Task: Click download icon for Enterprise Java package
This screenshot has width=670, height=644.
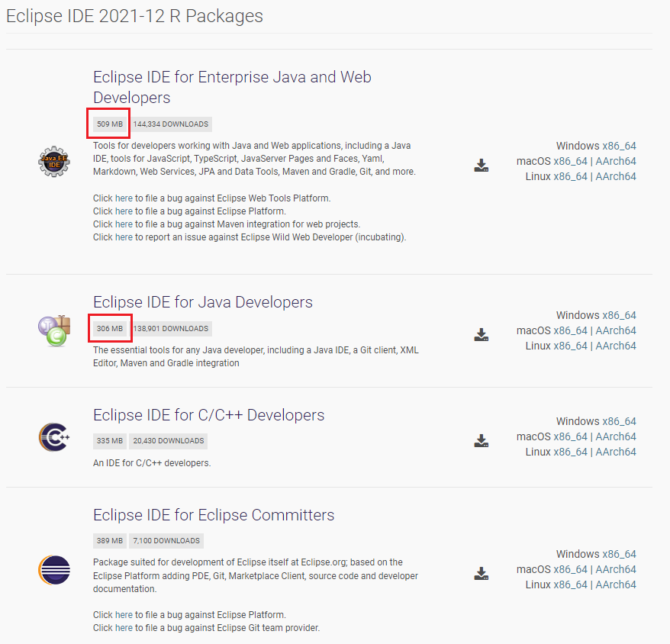Action: click(482, 165)
